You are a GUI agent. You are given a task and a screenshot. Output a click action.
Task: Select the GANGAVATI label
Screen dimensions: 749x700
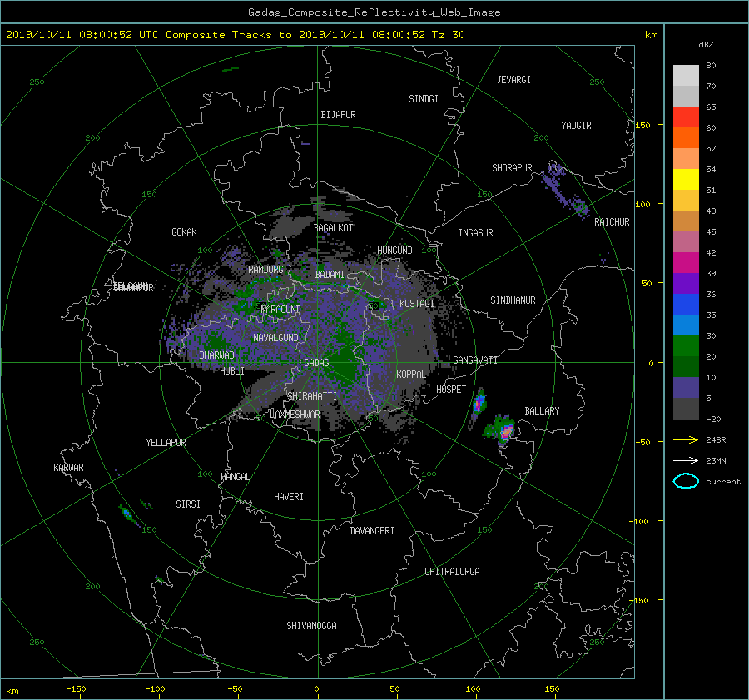475,360
